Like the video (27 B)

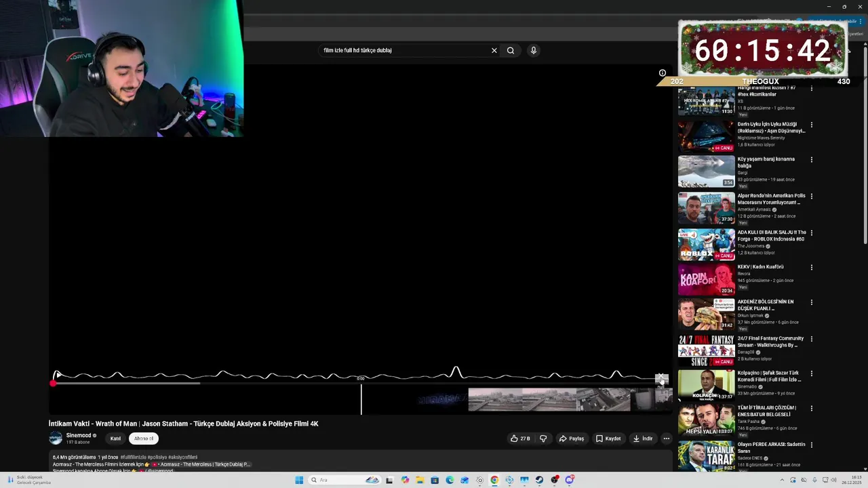point(520,439)
